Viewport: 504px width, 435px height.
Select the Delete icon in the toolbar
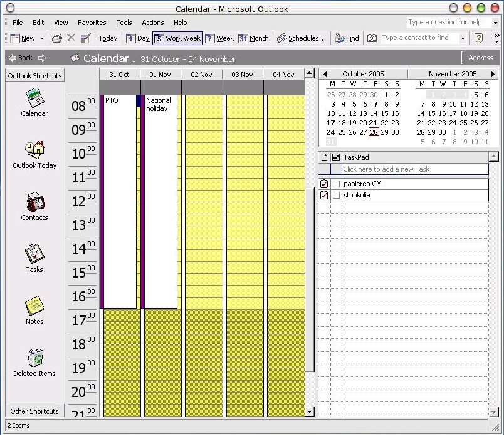70,38
